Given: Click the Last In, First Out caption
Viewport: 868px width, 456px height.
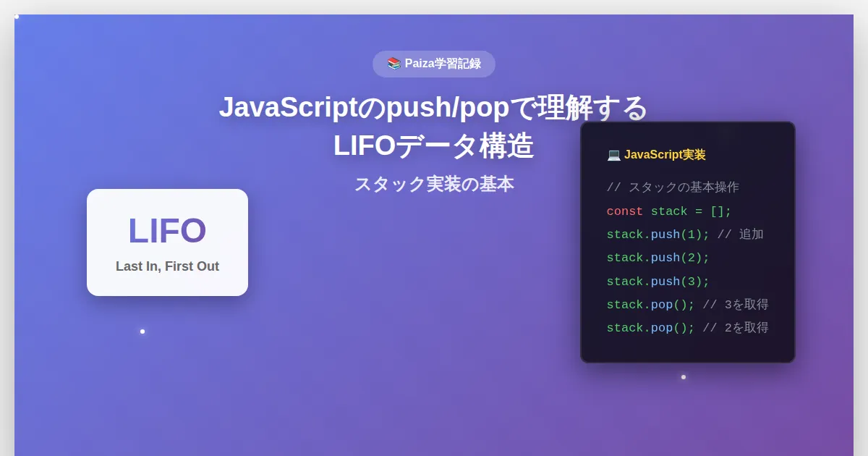Looking at the screenshot, I should pos(167,266).
